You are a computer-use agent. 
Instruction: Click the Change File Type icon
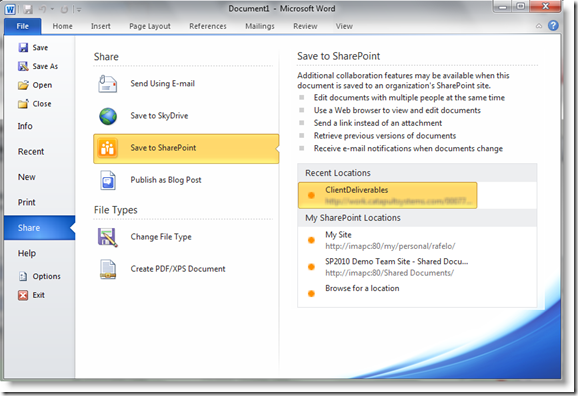tap(108, 237)
